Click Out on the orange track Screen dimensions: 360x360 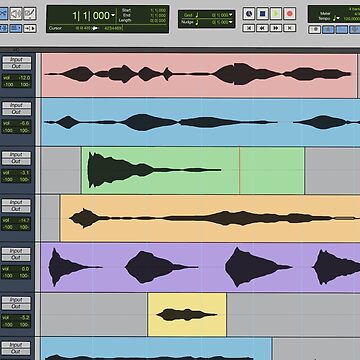click(x=16, y=209)
